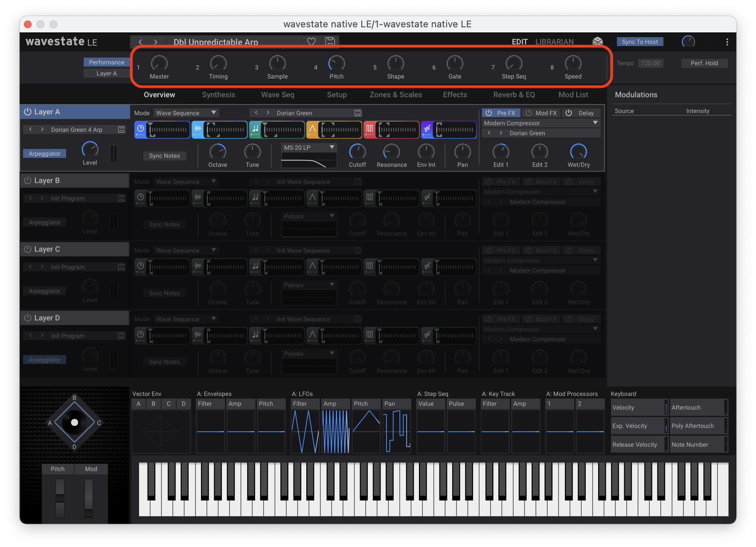Open Layer C Polysix filter dropdown
The width and height of the screenshot is (756, 547).
(x=309, y=285)
